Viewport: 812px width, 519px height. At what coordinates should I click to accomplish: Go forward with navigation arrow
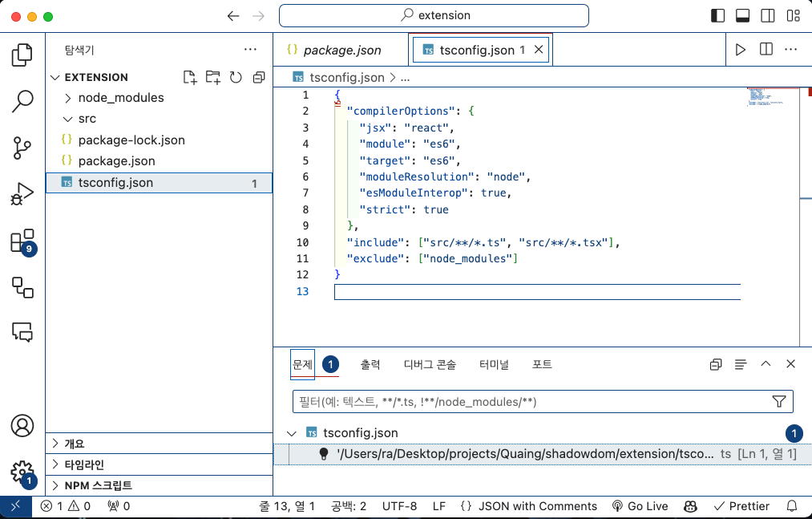(x=258, y=16)
